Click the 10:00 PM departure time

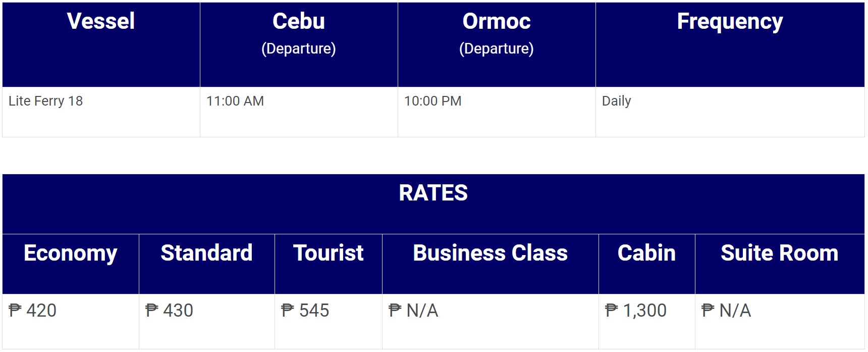click(x=433, y=101)
